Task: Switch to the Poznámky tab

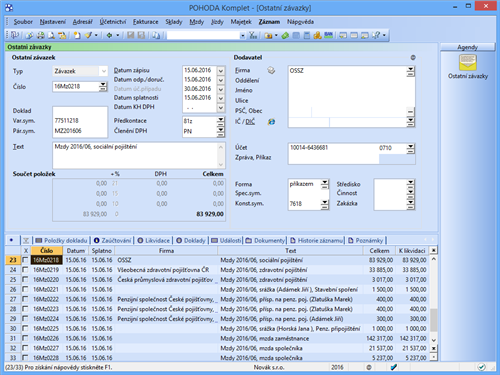Action: [x=366, y=240]
